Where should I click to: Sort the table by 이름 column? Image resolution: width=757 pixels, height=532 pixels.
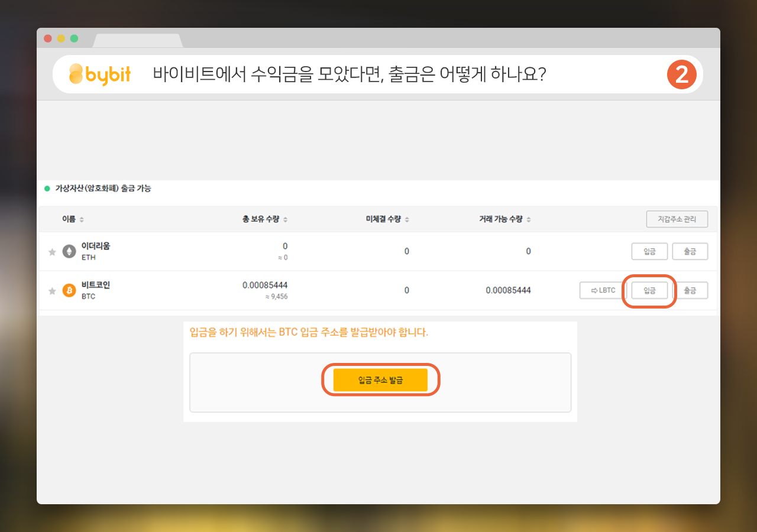pyautogui.click(x=73, y=219)
